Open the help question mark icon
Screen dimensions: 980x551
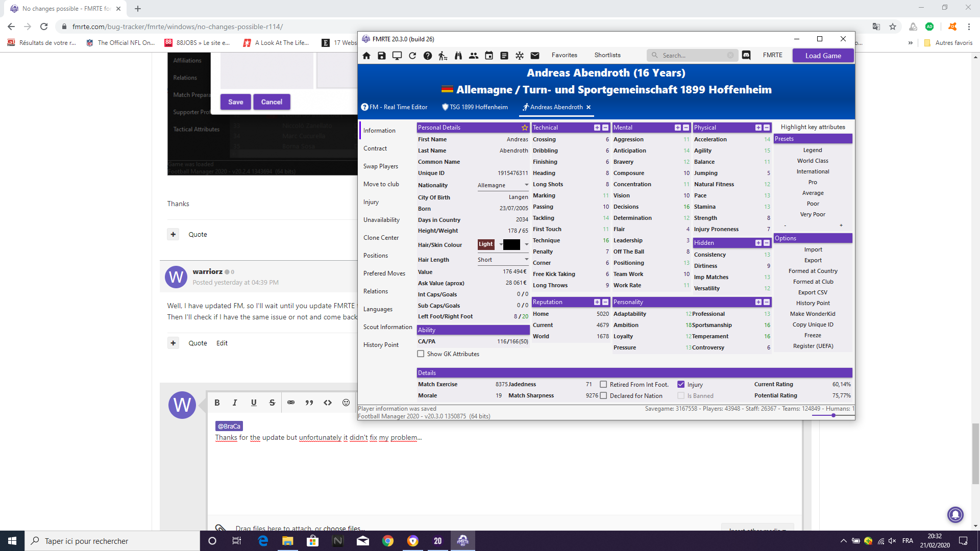point(428,56)
